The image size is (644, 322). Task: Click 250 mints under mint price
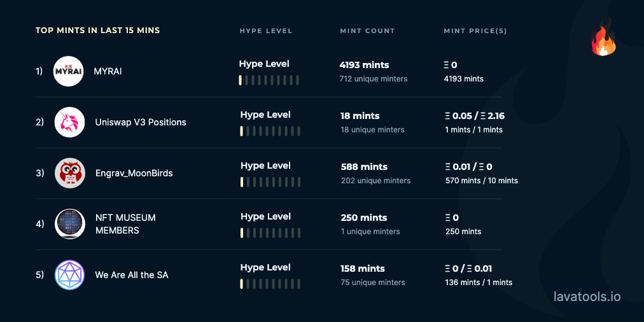pyautogui.click(x=463, y=231)
